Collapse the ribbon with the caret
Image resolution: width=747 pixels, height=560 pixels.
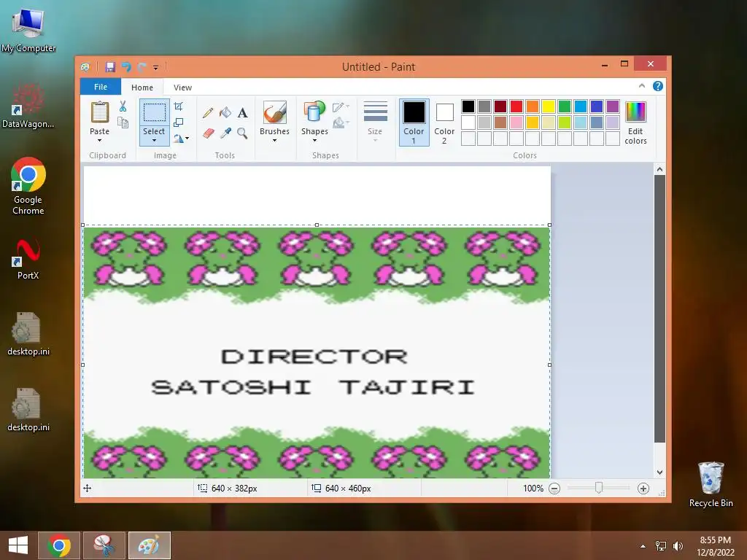(642, 86)
